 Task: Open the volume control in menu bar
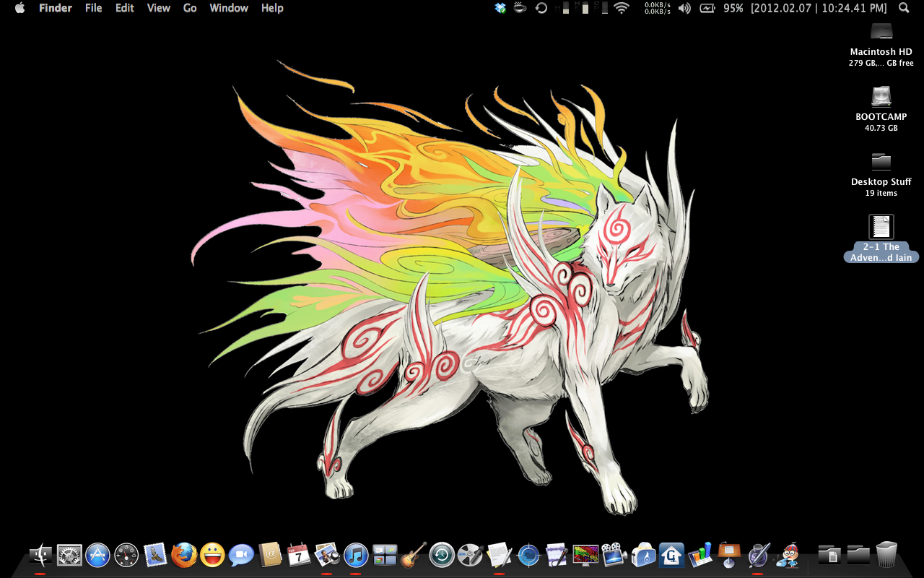click(684, 8)
